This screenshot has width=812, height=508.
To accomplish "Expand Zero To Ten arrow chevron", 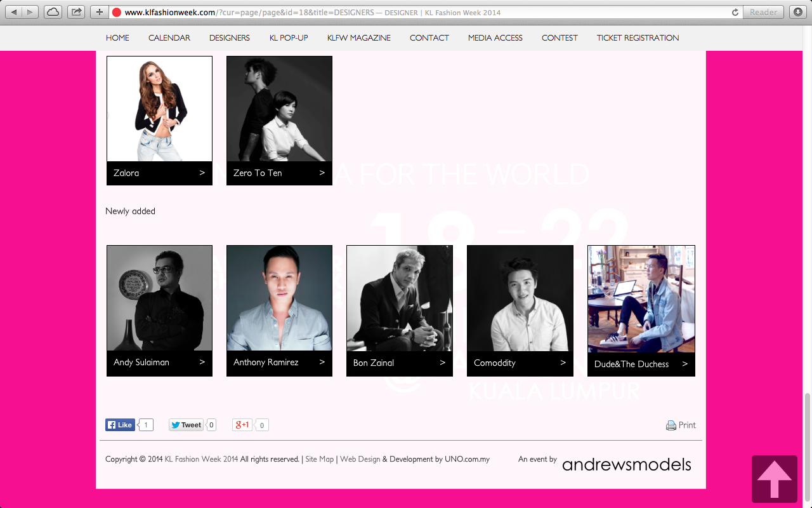I will point(322,173).
